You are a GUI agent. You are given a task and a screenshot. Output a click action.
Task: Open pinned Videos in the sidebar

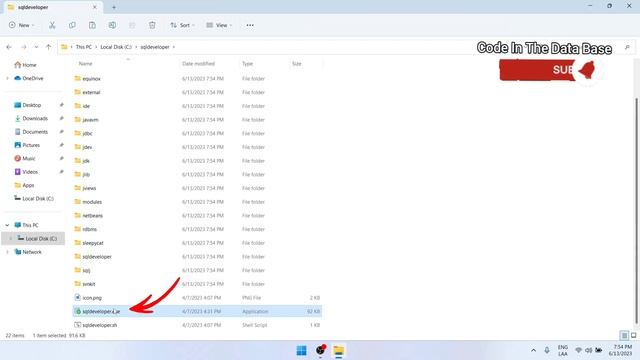26,172
